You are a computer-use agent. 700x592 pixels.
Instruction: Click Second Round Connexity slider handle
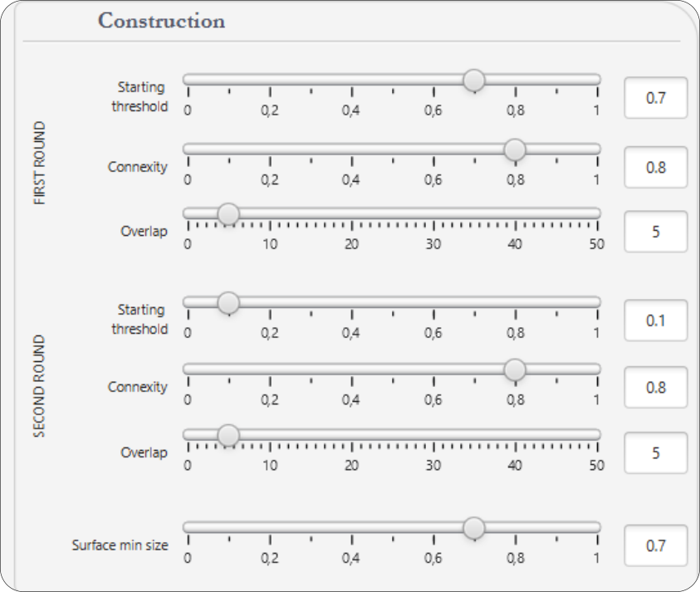coord(515,369)
